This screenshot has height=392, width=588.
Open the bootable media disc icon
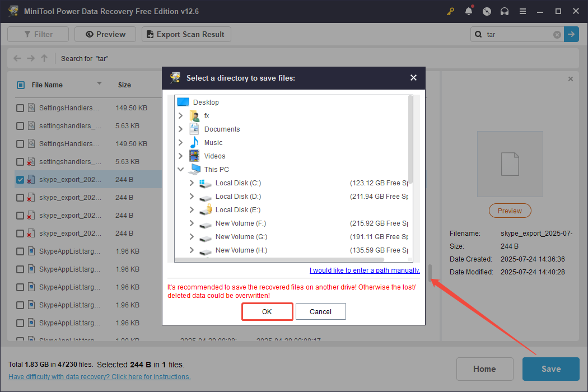pyautogui.click(x=487, y=11)
